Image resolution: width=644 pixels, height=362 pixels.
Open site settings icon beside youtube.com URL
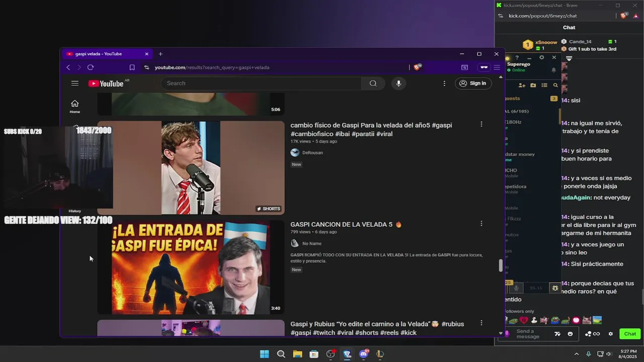coord(146,67)
